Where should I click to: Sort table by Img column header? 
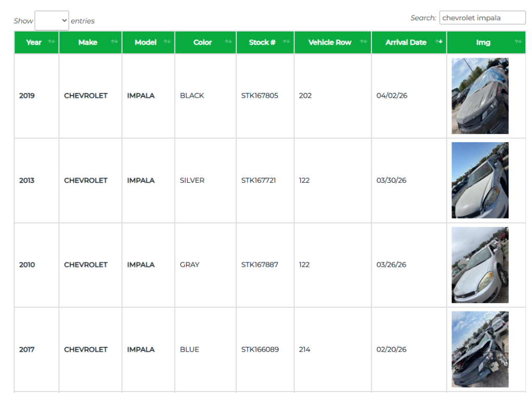coord(486,43)
